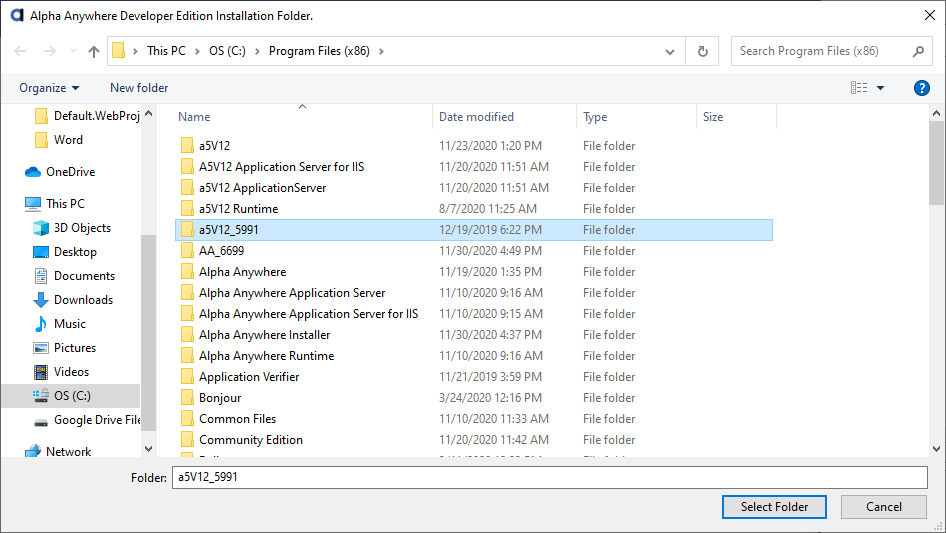Viewport: 946px width, 533px height.
Task: Open the view options dropdown arrow
Action: (x=880, y=88)
